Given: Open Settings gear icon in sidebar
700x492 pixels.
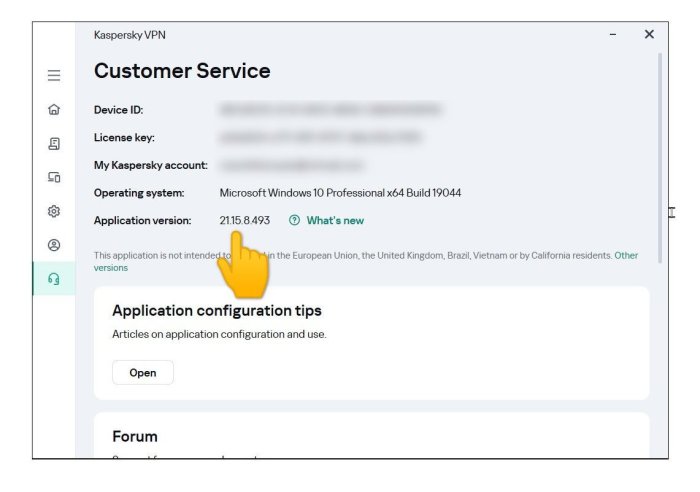Looking at the screenshot, I should click(x=54, y=211).
